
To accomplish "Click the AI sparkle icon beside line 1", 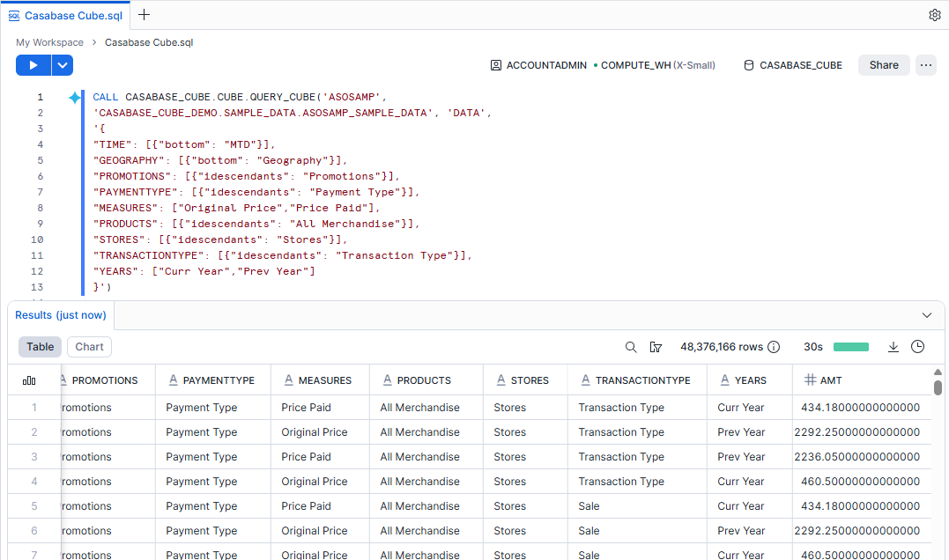I will (75, 98).
